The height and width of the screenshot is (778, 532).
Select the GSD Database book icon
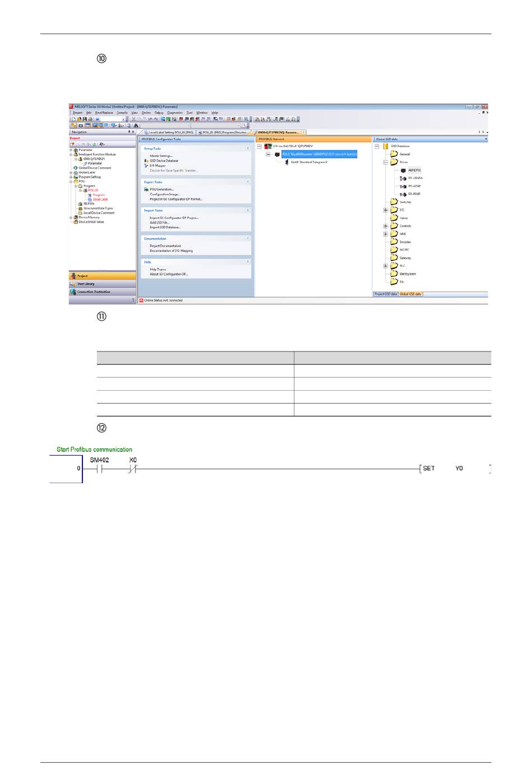pos(386,146)
